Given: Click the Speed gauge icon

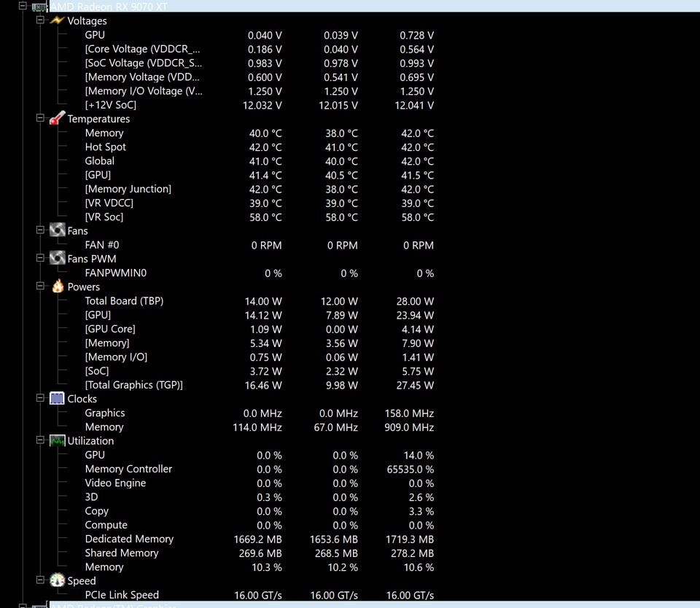Looking at the screenshot, I should click(x=57, y=580).
